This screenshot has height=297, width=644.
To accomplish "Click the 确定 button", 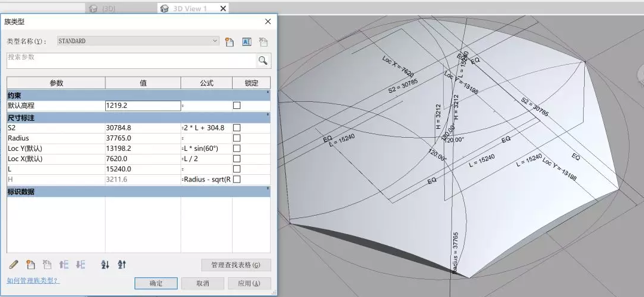I will (156, 283).
